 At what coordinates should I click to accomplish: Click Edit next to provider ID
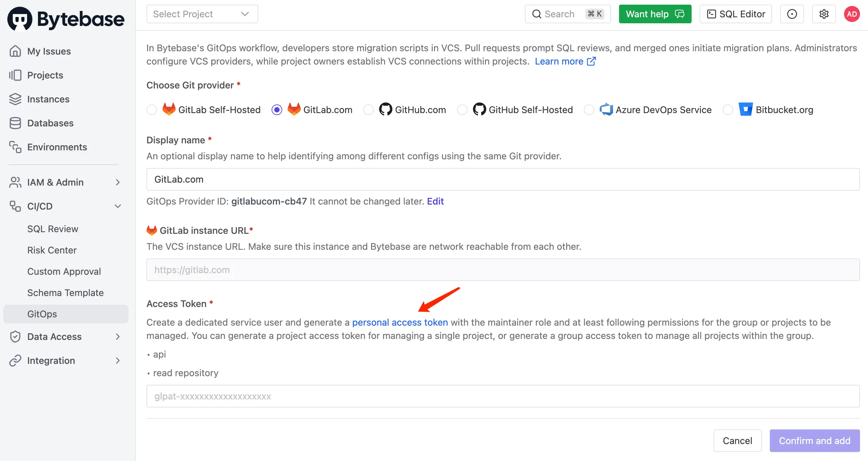coord(435,201)
